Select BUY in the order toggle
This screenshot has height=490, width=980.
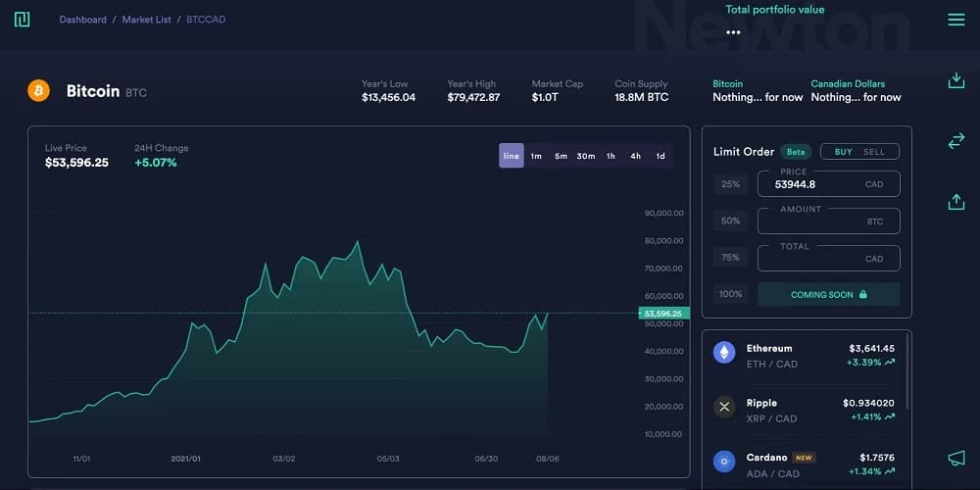click(843, 152)
